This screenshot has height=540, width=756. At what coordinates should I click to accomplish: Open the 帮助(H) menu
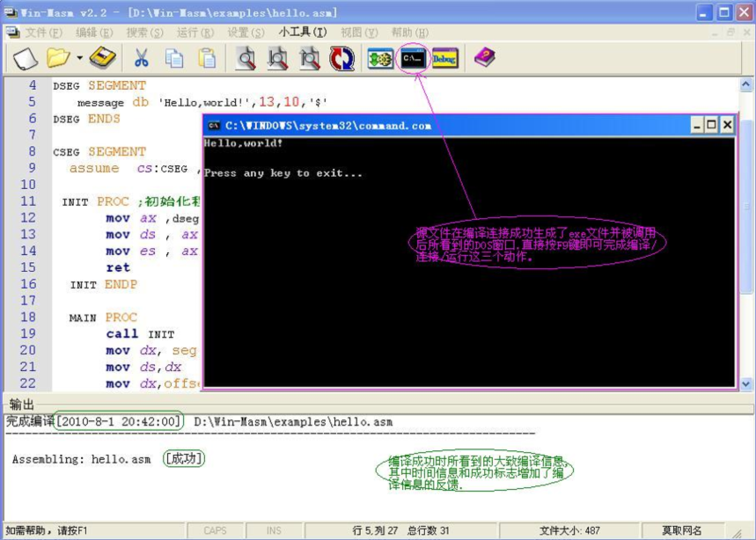pos(409,33)
